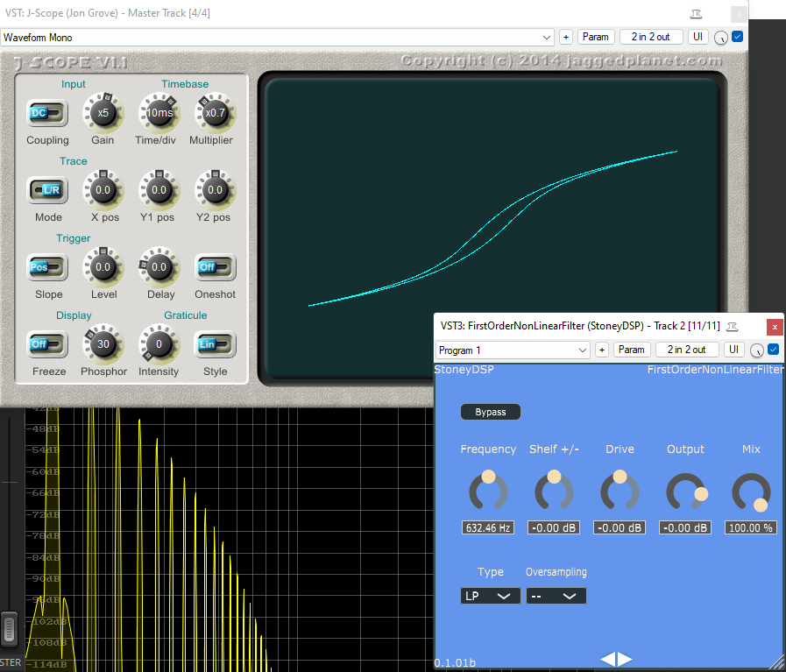Click UI button in filter window
The image size is (786, 672).
tap(734, 350)
